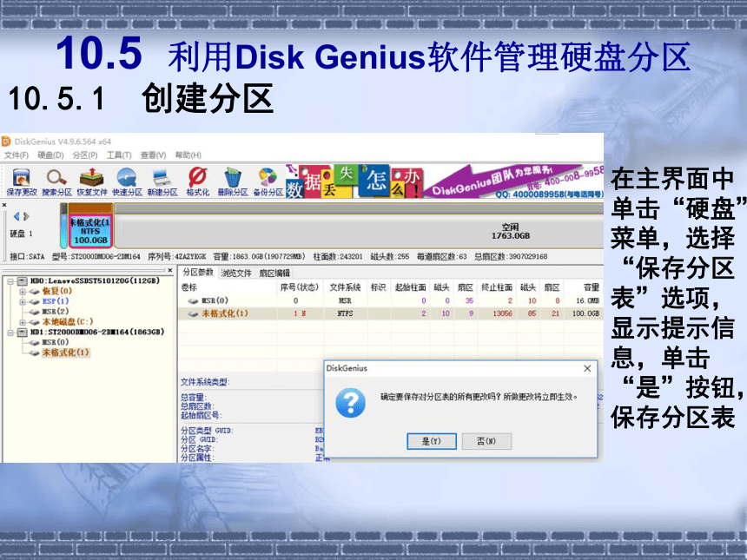
Task: Close the DiskGenius confirmation dialog
Action: pos(587,369)
